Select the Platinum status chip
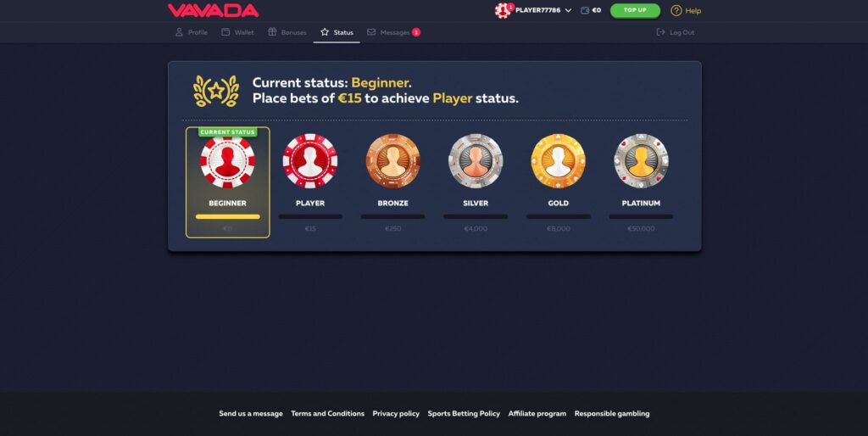The image size is (868, 436). coord(641,161)
